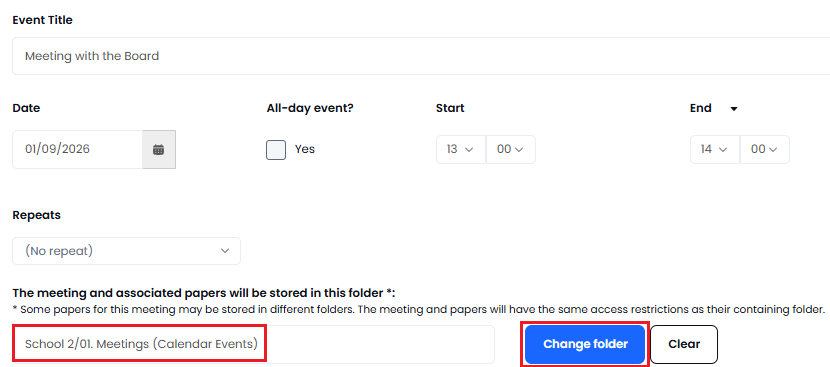Open the End hour dropdown showing 14
830x367 pixels.
715,149
